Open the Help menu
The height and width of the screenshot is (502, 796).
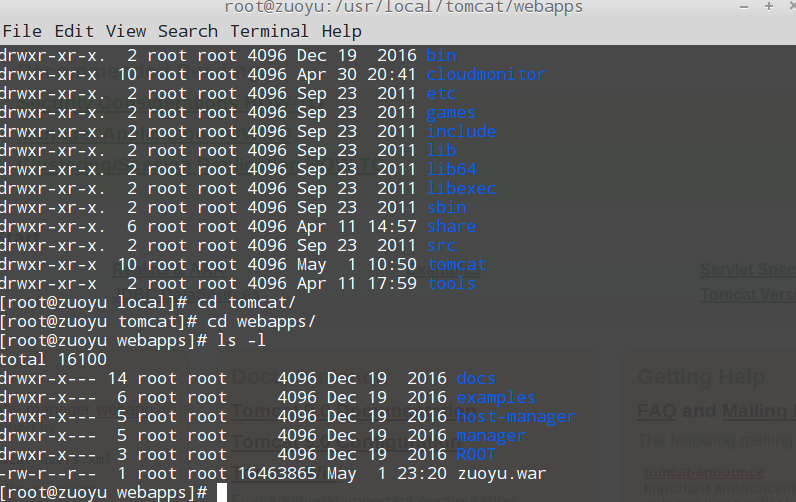[x=341, y=31]
